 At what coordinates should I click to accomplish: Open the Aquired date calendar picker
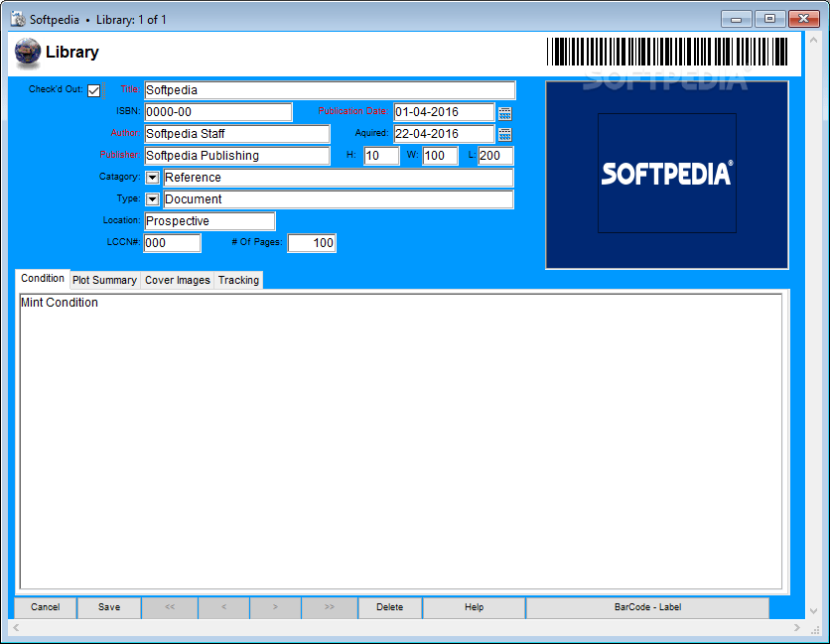tap(505, 133)
